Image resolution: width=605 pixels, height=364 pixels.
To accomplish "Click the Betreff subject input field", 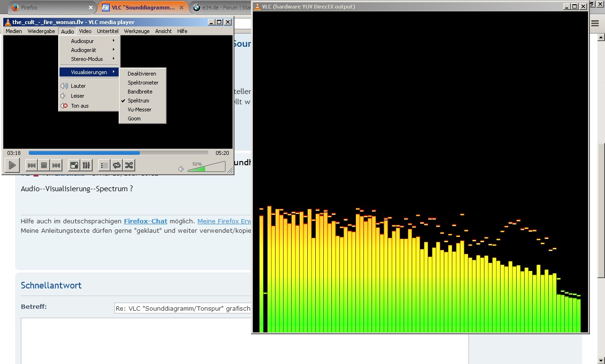I will point(182,308).
